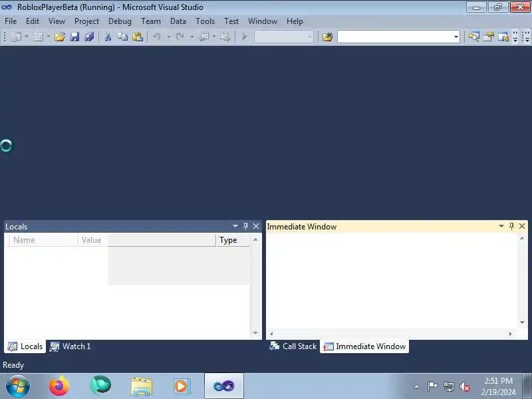Open the Help menu
The image size is (532, 399).
[295, 21]
